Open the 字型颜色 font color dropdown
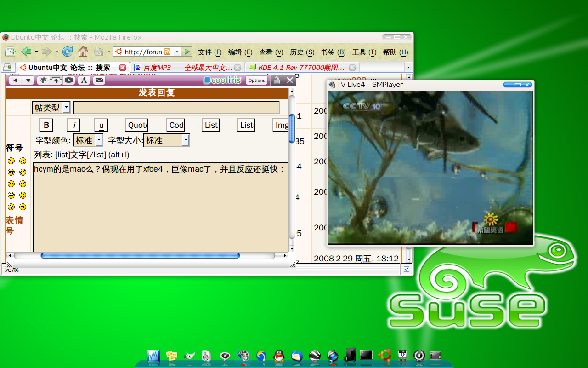Screen dimensions: 588x368 point(88,140)
